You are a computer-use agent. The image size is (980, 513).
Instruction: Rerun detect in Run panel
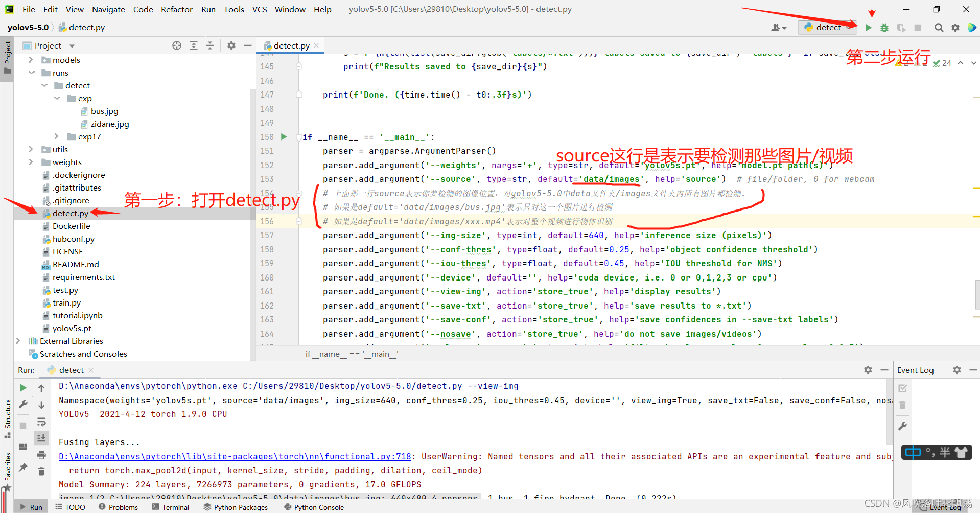point(23,388)
